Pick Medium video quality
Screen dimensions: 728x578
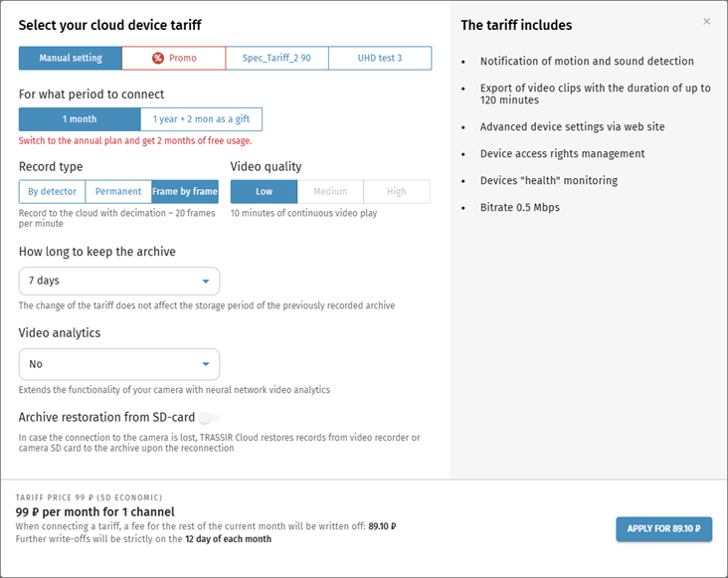click(x=330, y=192)
